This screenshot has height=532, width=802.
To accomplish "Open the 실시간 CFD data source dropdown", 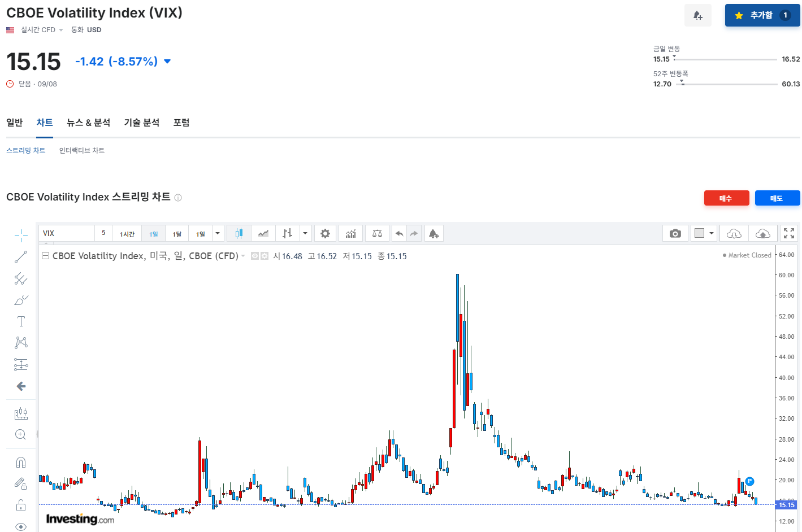I will 42,30.
